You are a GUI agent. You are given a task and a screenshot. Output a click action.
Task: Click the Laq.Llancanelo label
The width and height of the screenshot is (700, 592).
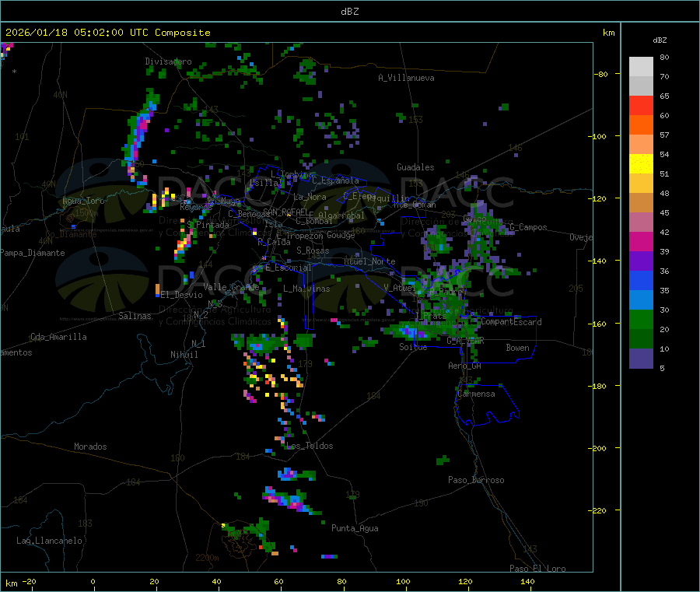coord(49,541)
